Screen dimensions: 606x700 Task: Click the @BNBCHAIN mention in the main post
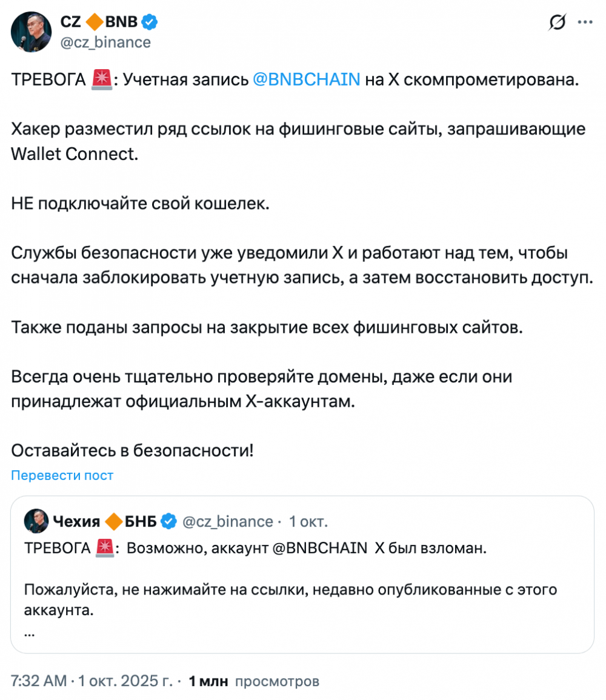[306, 79]
